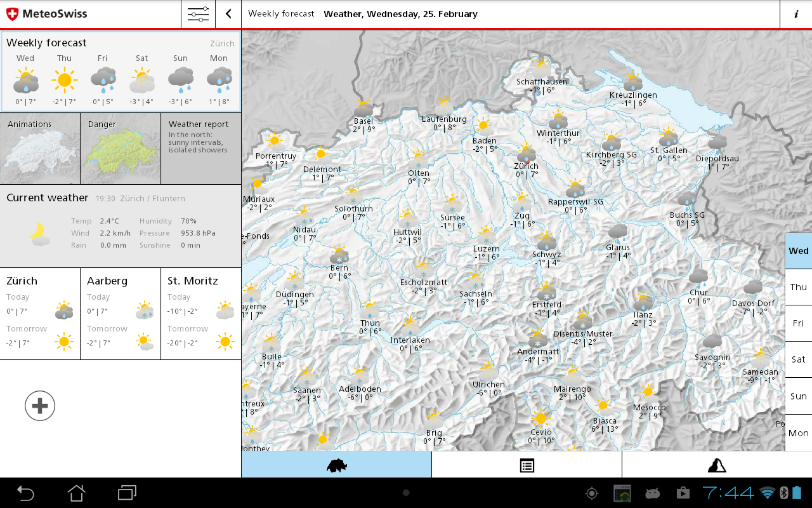This screenshot has height=508, width=812.
Task: Tap the Ilanz label on the map
Action: [x=643, y=314]
